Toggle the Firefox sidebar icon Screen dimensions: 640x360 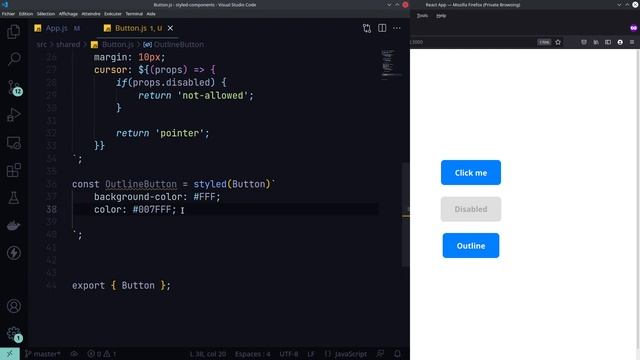pos(608,42)
